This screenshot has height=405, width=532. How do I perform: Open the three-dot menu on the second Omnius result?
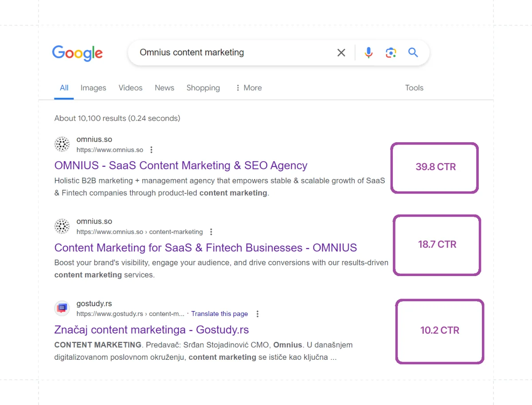(211, 232)
